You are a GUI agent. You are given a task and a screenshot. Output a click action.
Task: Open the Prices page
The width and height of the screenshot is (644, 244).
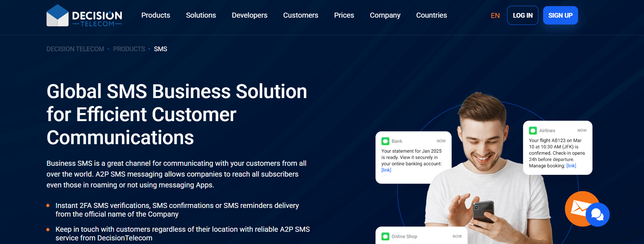(x=344, y=15)
